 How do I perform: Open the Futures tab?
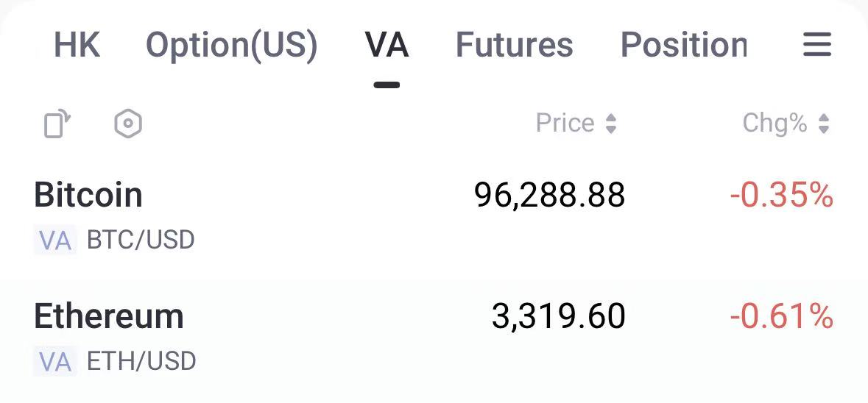coord(514,45)
